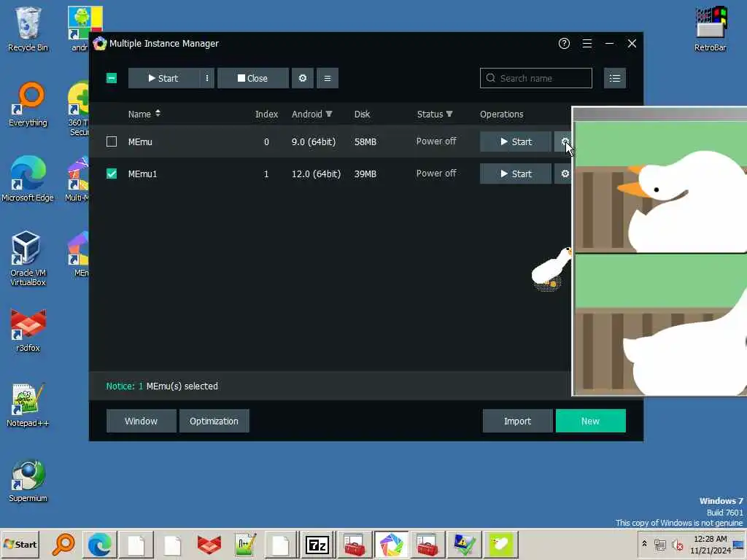Click the magnifier icon in search box
The height and width of the screenshot is (560, 747).
[x=490, y=78]
